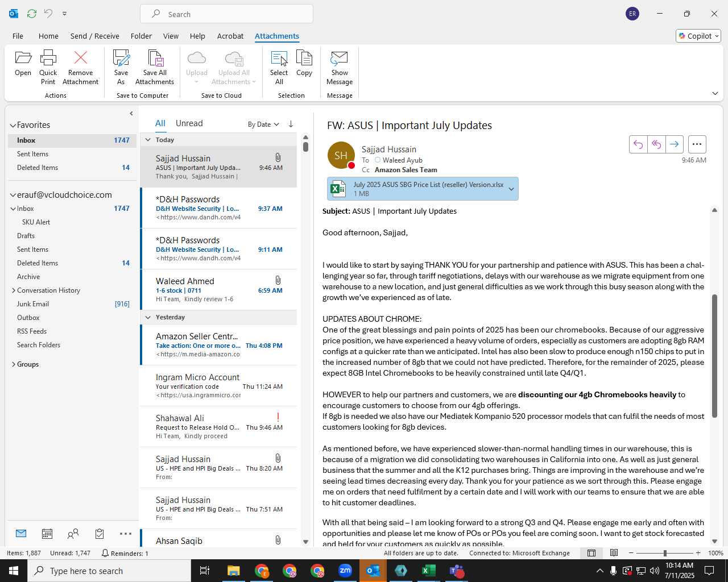Quick Print the attachment

tap(48, 68)
